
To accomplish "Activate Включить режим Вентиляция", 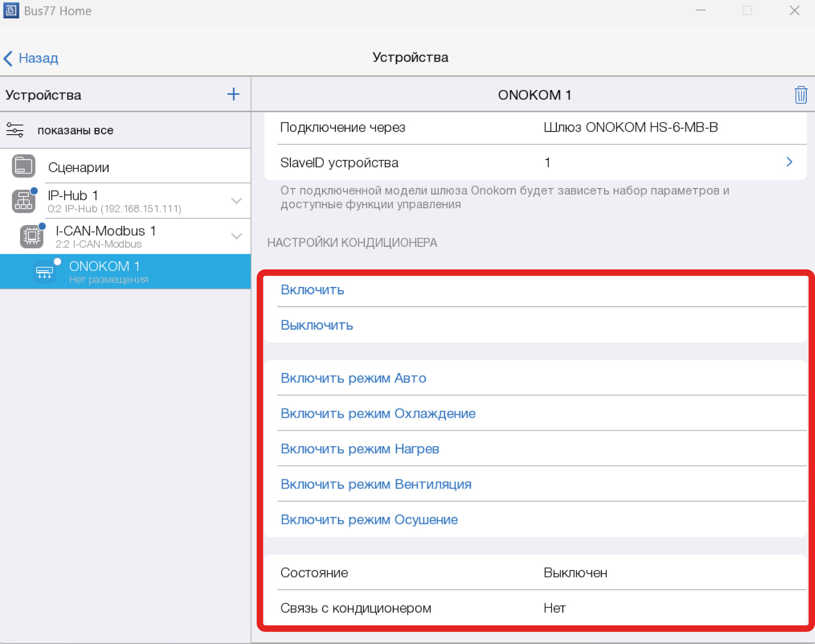I will pos(375,484).
